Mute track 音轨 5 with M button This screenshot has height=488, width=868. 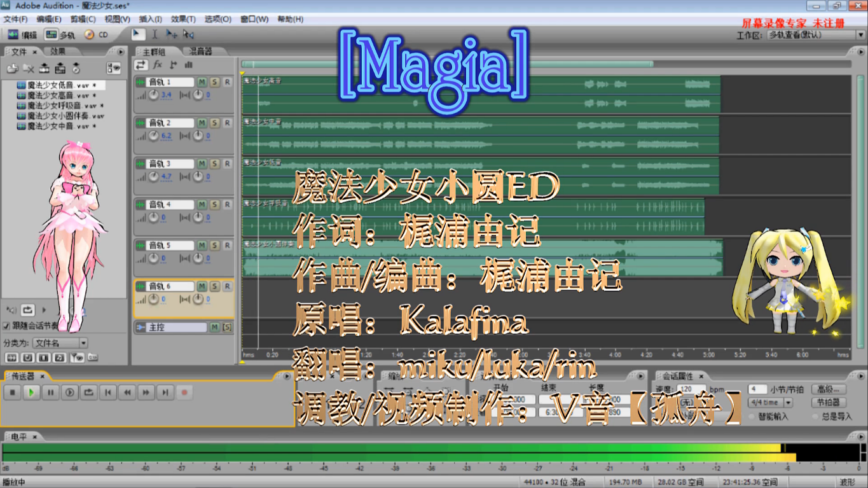[x=202, y=245]
